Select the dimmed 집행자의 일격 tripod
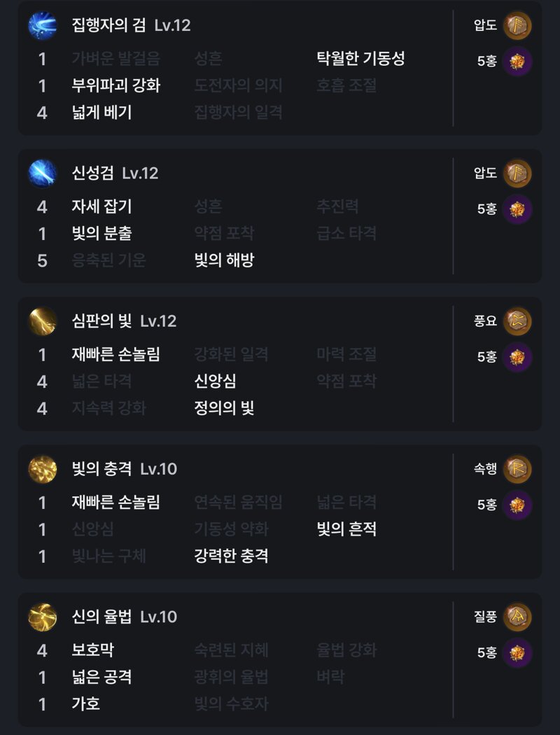Screen dimensions: 560x735 point(238,113)
